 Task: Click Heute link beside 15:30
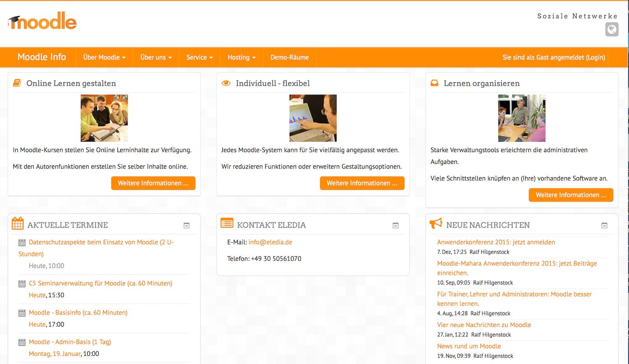point(37,295)
